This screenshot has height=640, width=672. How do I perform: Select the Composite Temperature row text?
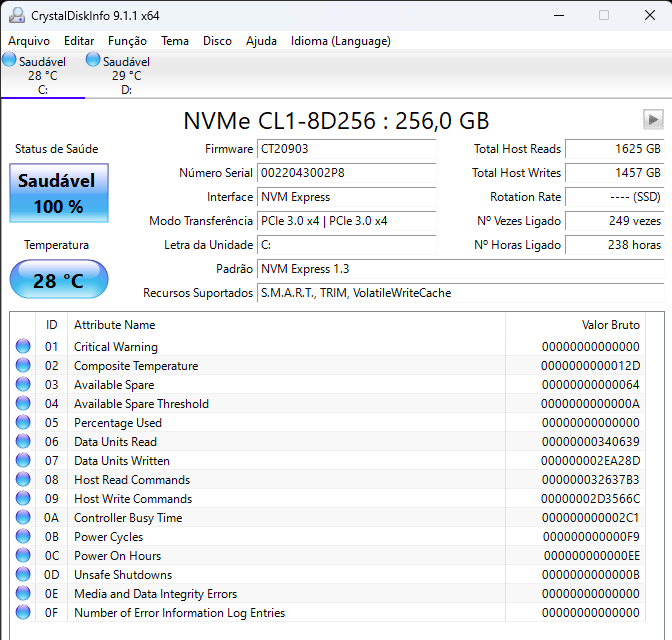[x=136, y=366]
